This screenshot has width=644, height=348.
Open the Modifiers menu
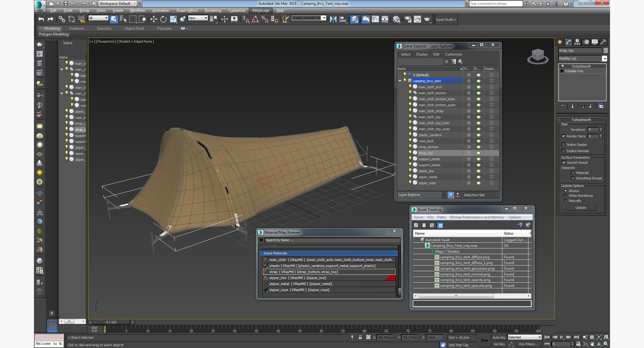point(138,10)
